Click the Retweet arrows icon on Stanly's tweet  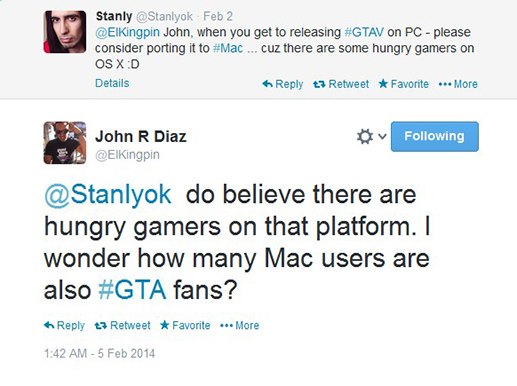319,84
